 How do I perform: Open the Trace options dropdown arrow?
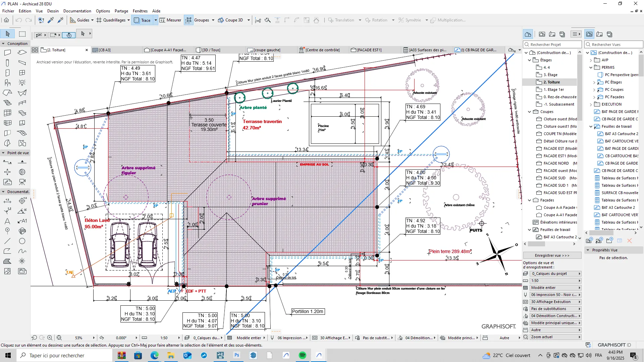tap(156, 20)
